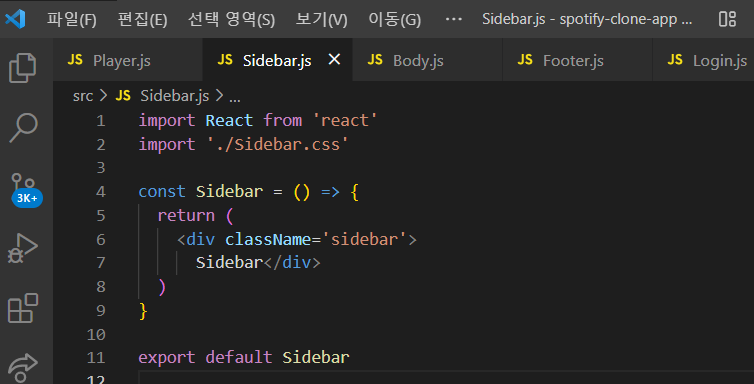Switch to the Body.js tab
The height and width of the screenshot is (384, 754).
pyautogui.click(x=427, y=60)
